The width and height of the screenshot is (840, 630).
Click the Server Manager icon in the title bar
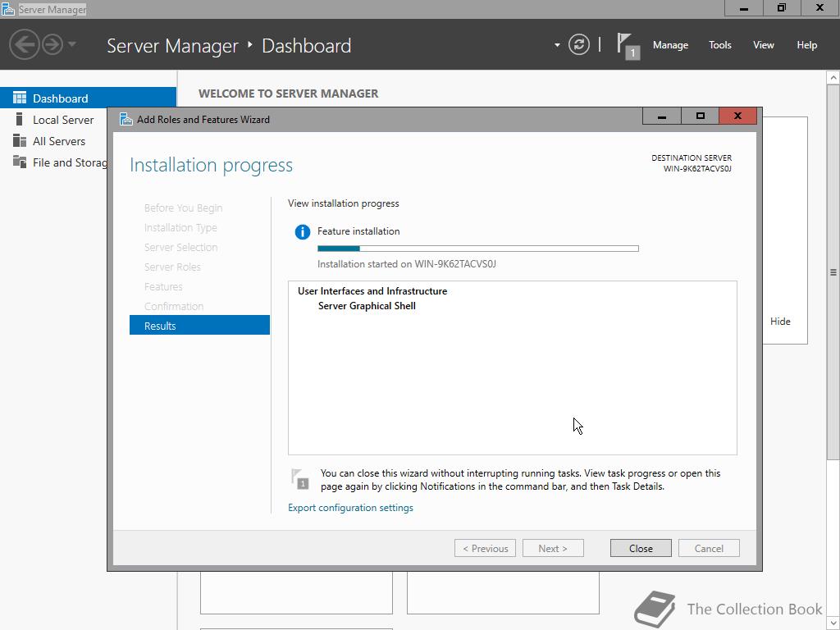[8, 9]
